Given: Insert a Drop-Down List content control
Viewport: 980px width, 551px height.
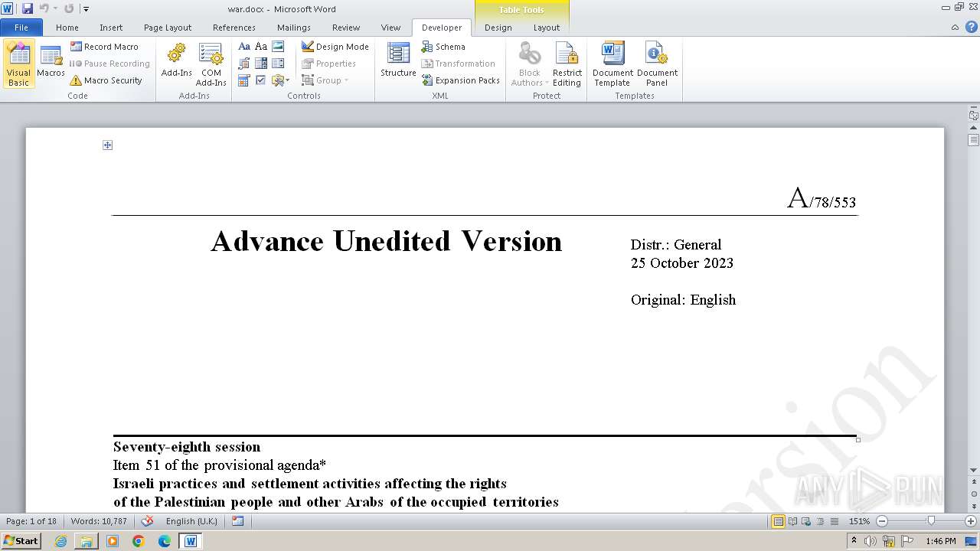Looking at the screenshot, I should [278, 64].
